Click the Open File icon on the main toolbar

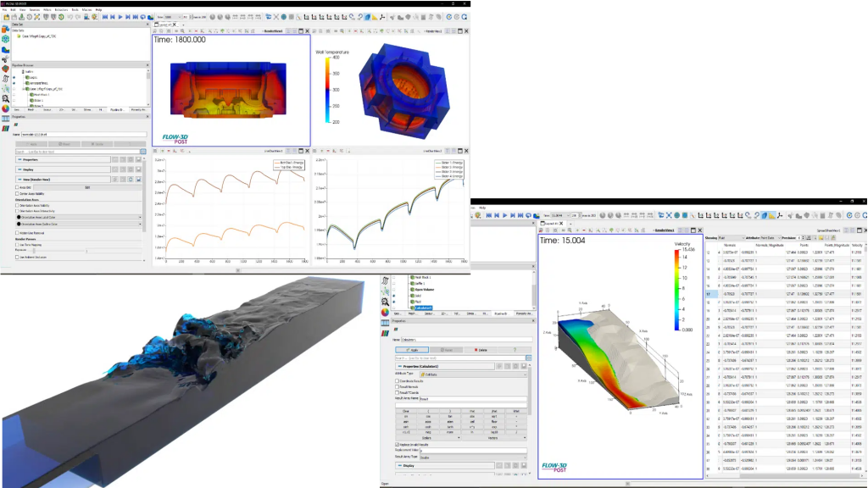click(8, 16)
